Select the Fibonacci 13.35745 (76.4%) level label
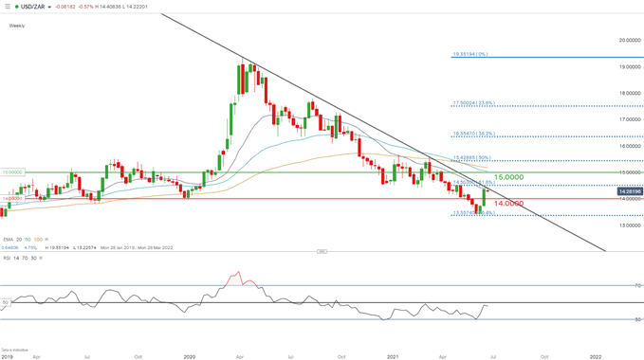The width and height of the screenshot is (644, 360). click(x=474, y=213)
